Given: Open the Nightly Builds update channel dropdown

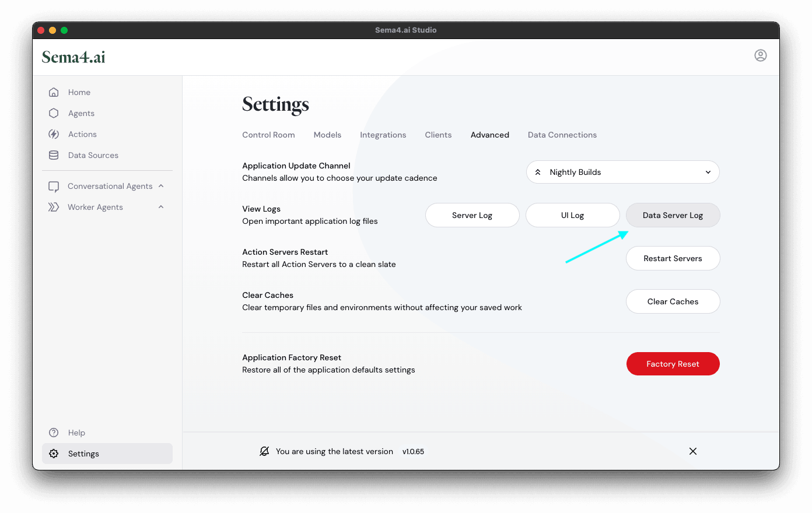Looking at the screenshot, I should 622,172.
